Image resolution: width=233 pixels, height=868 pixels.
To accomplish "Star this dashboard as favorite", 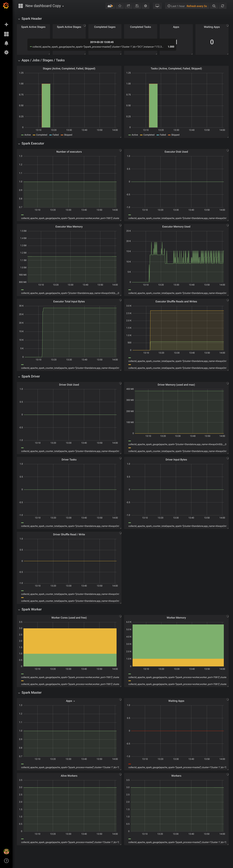I will 120,6.
